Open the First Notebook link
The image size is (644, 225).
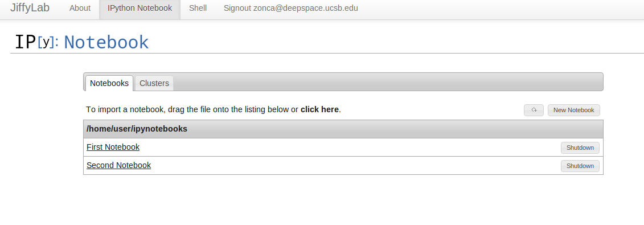pos(113,147)
